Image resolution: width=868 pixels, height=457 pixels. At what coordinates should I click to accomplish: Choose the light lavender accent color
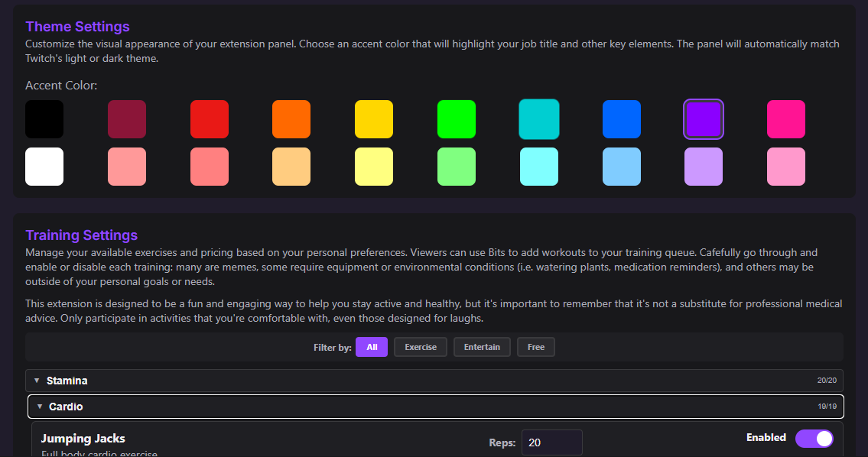coord(704,167)
